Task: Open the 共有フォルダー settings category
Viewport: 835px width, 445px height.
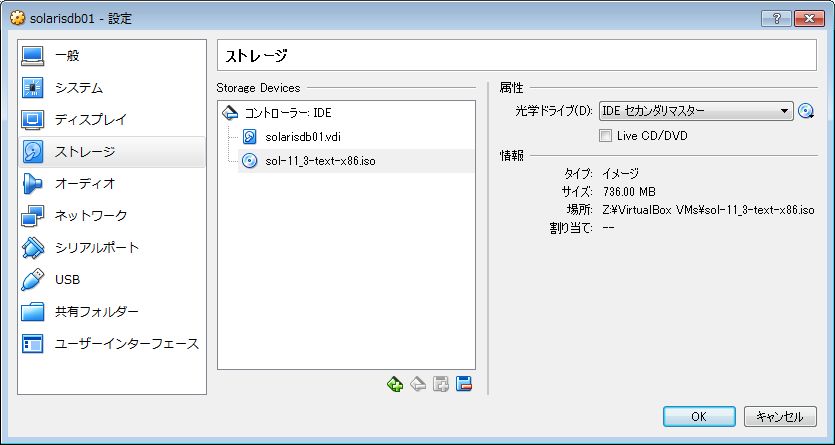Action: [97, 311]
